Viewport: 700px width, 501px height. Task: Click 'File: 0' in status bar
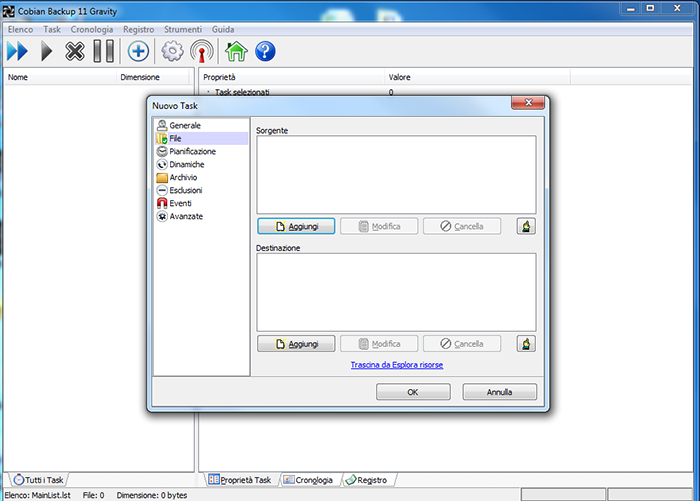click(x=93, y=495)
